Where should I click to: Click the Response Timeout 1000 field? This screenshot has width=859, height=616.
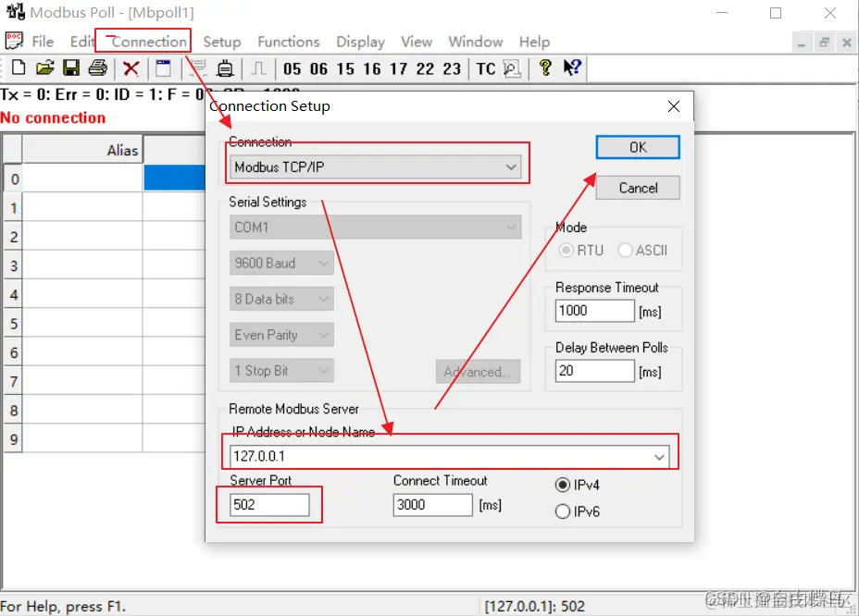coord(595,311)
